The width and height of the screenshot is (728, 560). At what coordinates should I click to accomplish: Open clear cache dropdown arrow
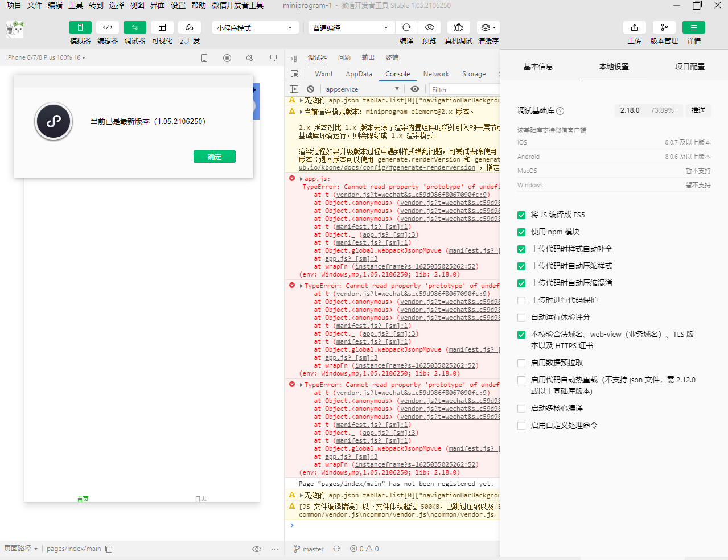495,27
